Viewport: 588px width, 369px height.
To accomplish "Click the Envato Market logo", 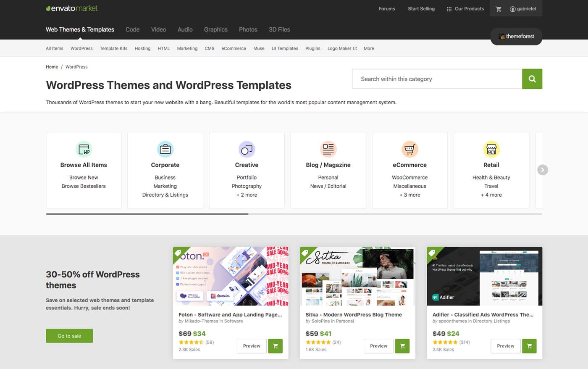I will (72, 8).
